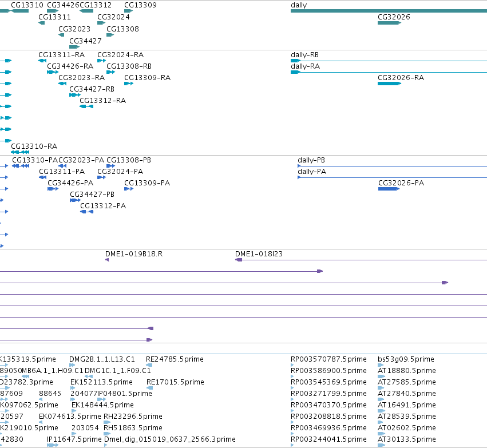Select protein CG13311-PA
Viewport: 487px width, 448px height.
pyautogui.click(x=62, y=172)
